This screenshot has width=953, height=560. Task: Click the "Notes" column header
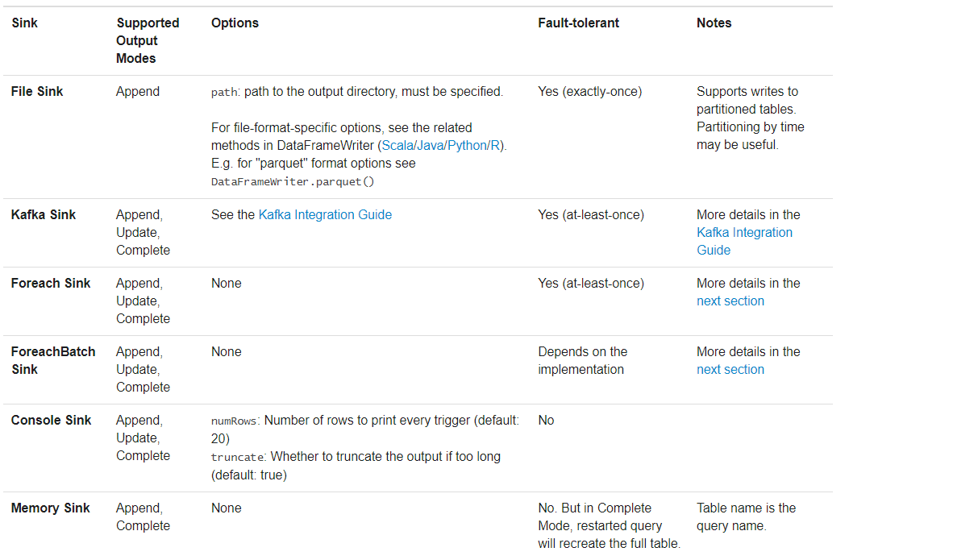714,23
